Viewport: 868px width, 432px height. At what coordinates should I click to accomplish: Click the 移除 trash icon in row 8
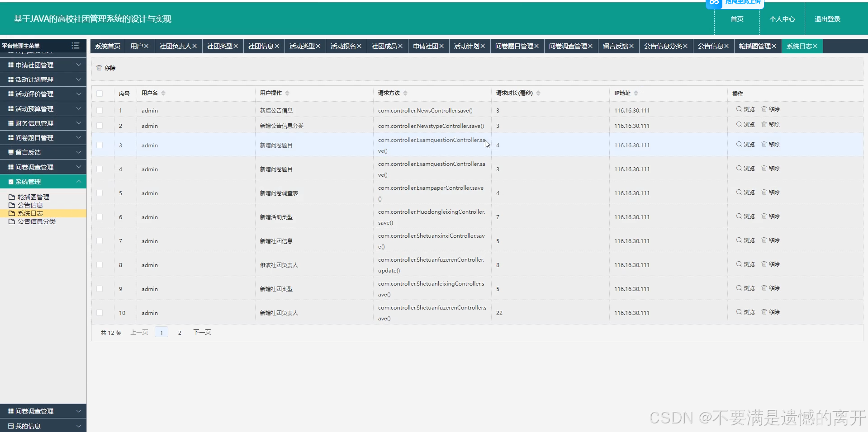764,264
